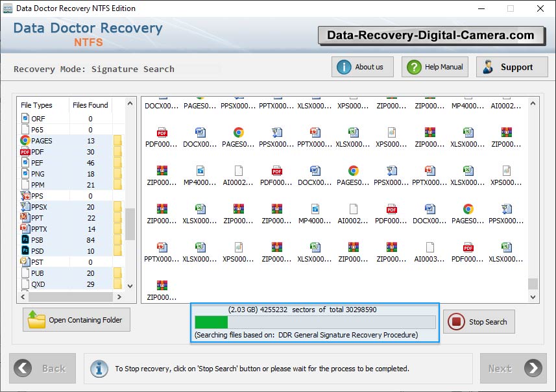Image resolution: width=556 pixels, height=392 pixels.
Task: Click the Back navigation button
Action: click(43, 368)
